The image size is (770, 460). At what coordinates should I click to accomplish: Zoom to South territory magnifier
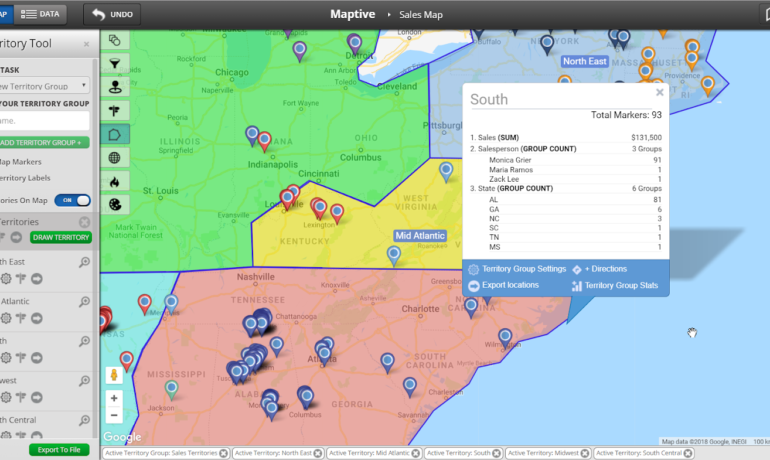coord(84,341)
